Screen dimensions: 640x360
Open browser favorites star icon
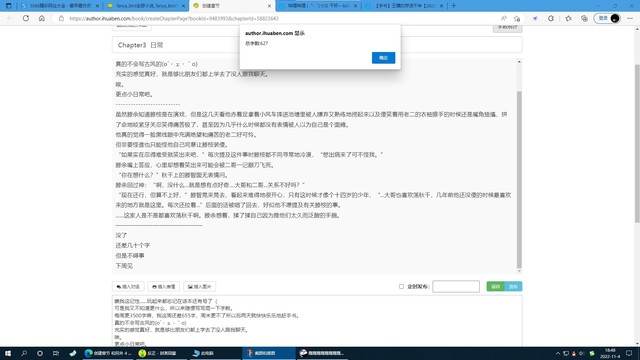tap(568, 18)
